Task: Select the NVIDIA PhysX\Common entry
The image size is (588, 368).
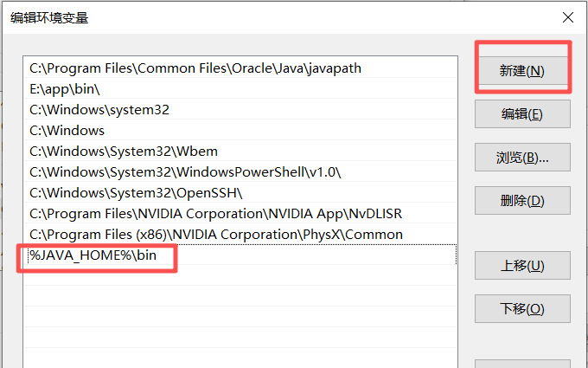Action: (240, 234)
